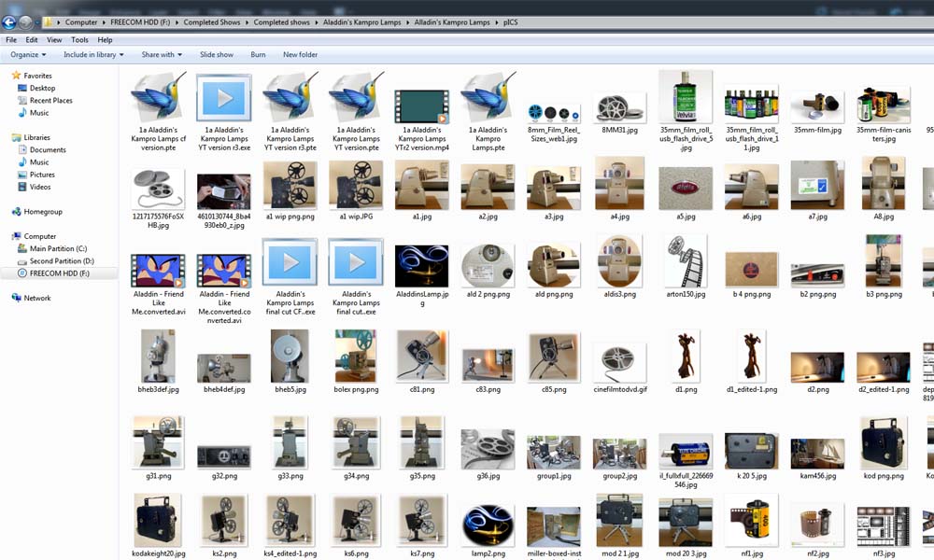This screenshot has width=934, height=560.
Task: Expand the Include in library dropdown
Action: click(x=93, y=55)
